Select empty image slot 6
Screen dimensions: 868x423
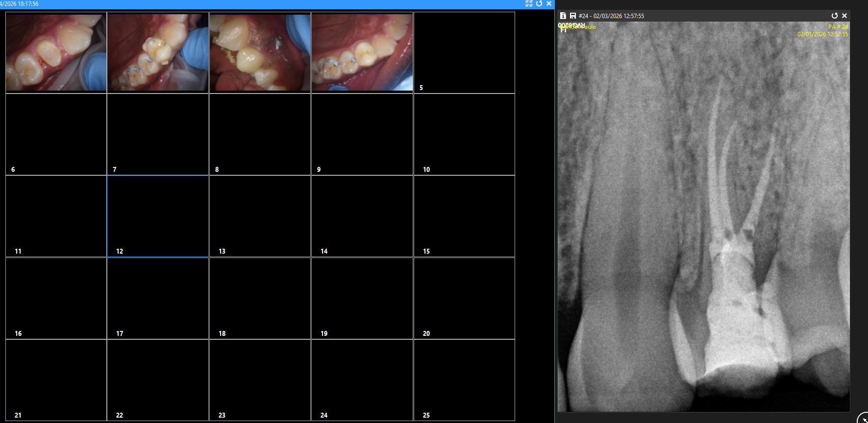tap(56, 134)
